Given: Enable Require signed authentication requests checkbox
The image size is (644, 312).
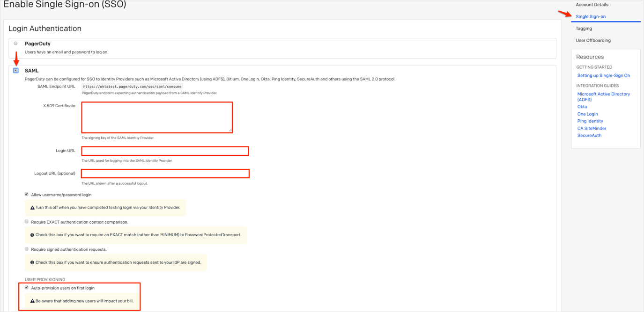Looking at the screenshot, I should pos(27,249).
